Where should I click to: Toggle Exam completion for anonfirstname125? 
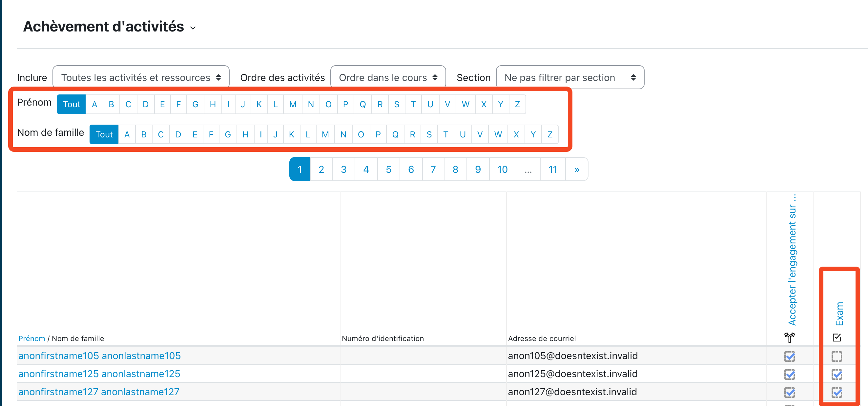point(837,374)
